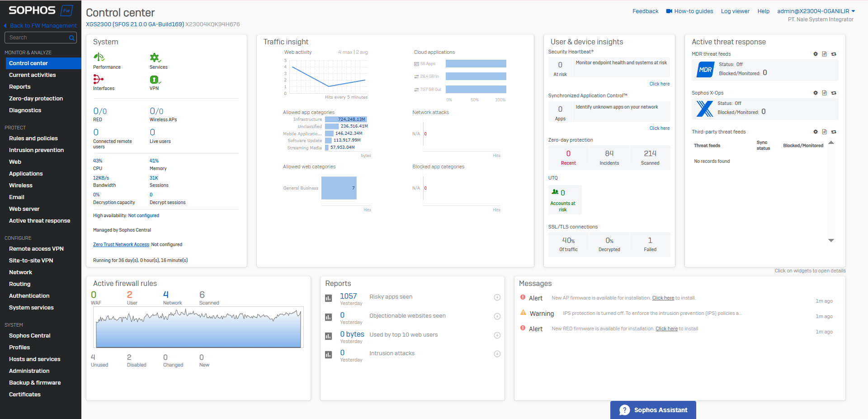Open the VPN status icon
Viewport: 868px width, 419px height.
point(155,80)
